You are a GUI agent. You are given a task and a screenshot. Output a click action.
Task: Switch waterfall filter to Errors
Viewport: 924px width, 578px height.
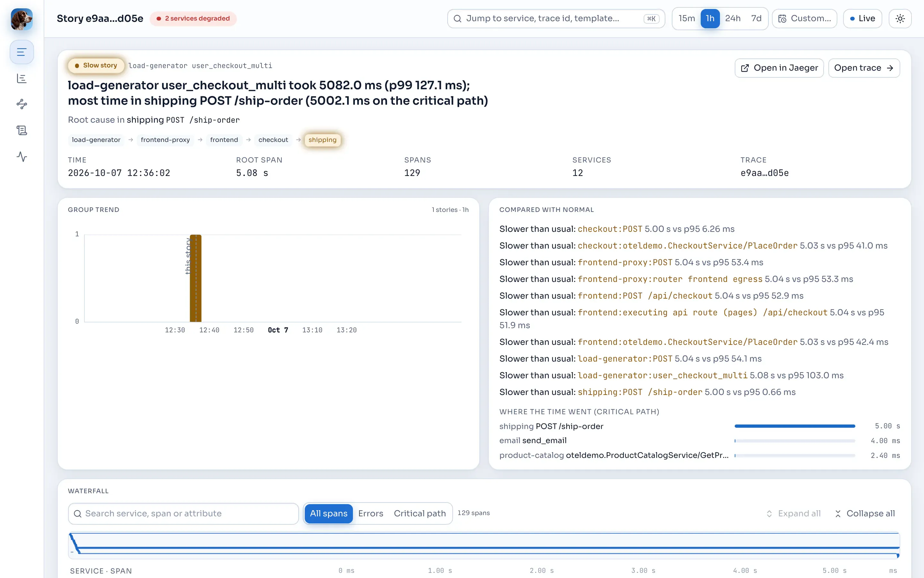click(x=370, y=514)
